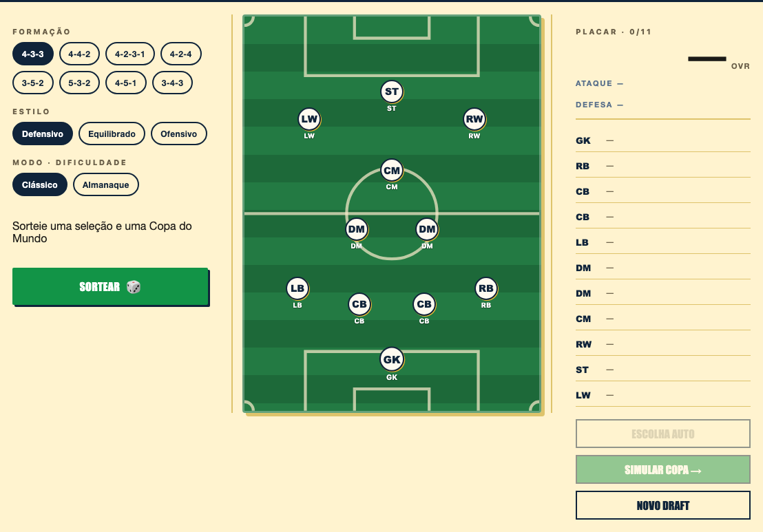The width and height of the screenshot is (763, 532).
Task: Click the RB row in lineup list
Action: 662,166
